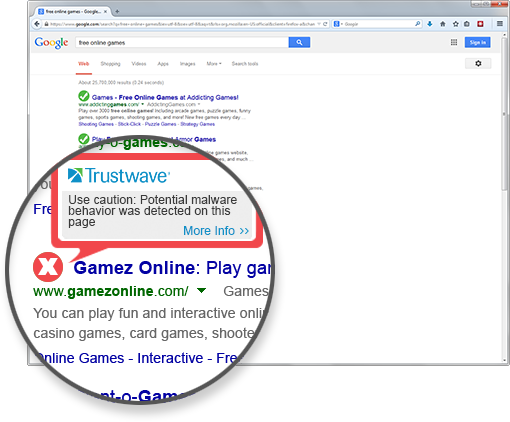Open the search engine selector icon in search bar
This screenshot has height=422, width=510.
(338, 24)
